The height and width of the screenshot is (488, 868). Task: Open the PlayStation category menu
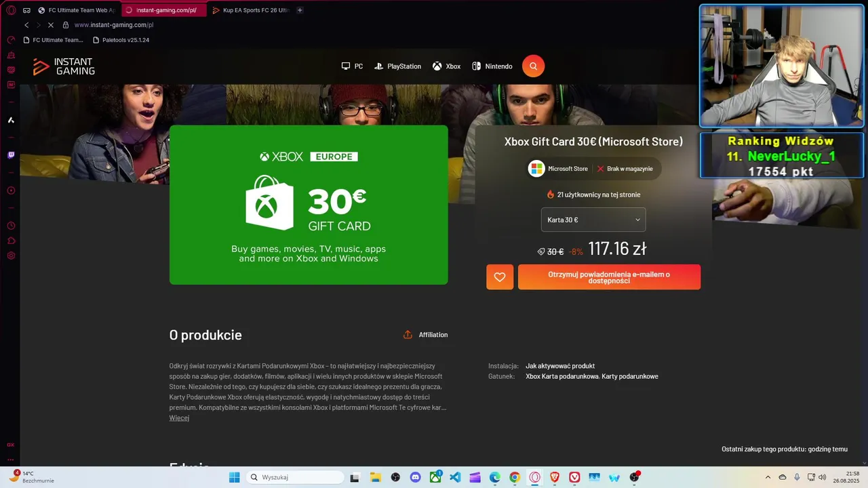(397, 66)
